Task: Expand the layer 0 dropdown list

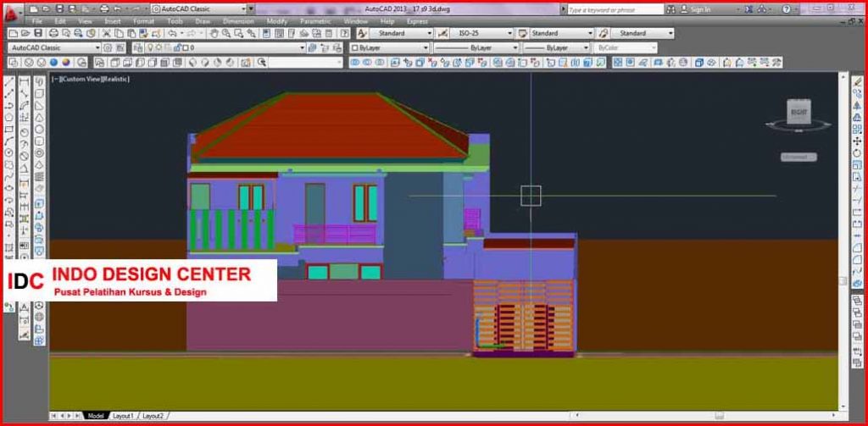Action: (x=303, y=47)
